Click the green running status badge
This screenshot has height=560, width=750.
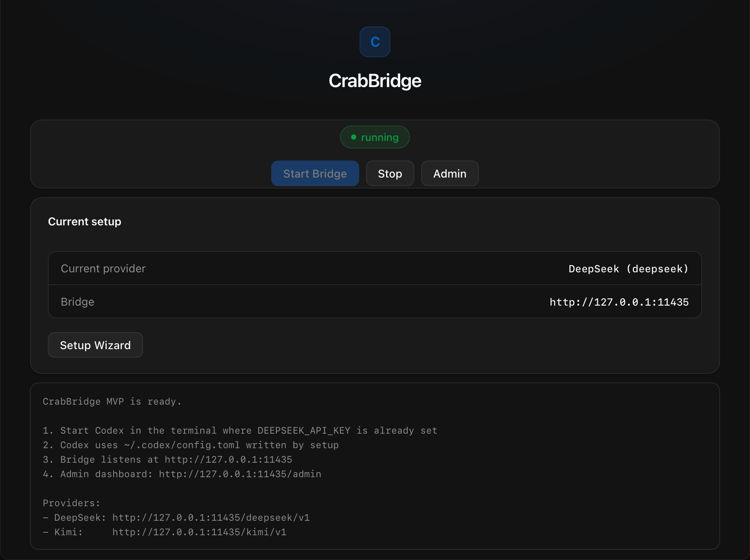[x=375, y=137]
